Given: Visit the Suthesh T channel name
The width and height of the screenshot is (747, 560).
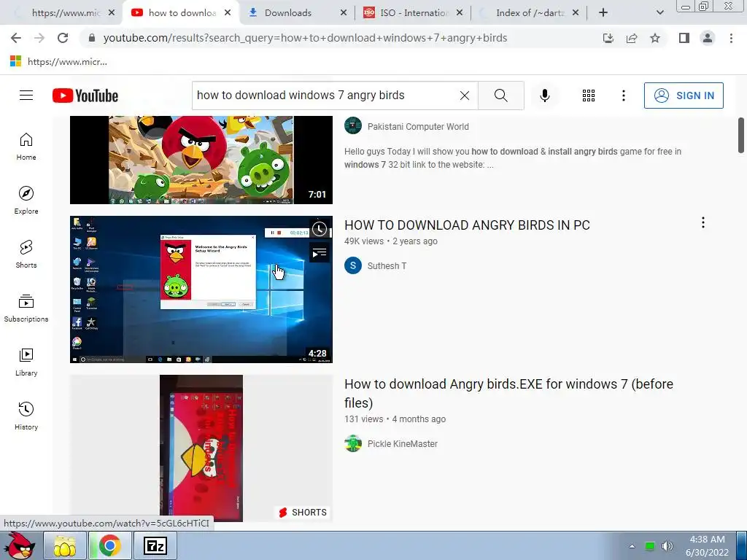Looking at the screenshot, I should tap(387, 265).
